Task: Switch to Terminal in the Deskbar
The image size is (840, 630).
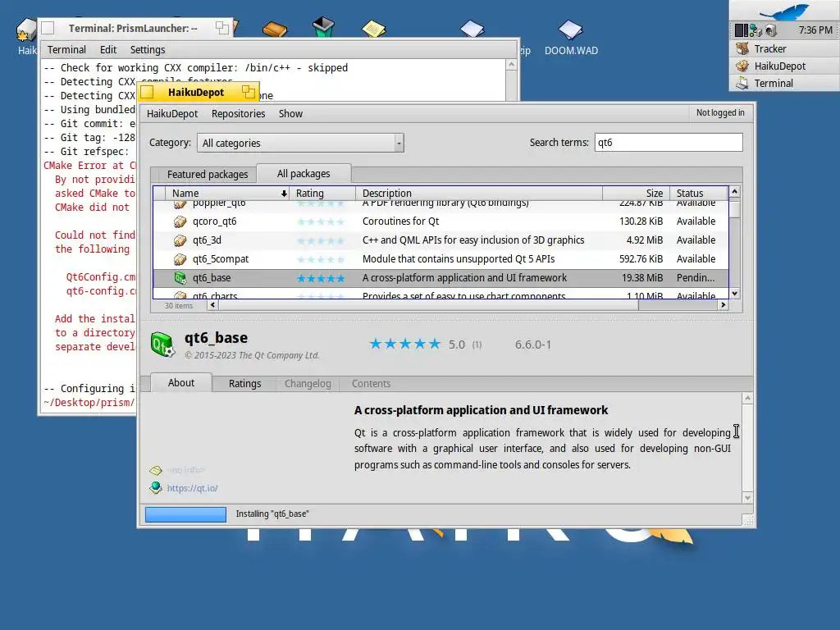Action: pyautogui.click(x=784, y=83)
